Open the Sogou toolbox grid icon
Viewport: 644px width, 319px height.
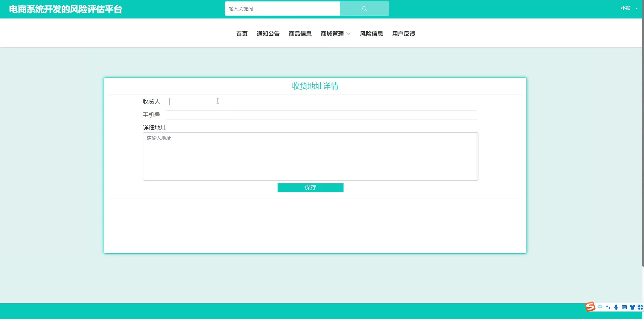(640, 307)
